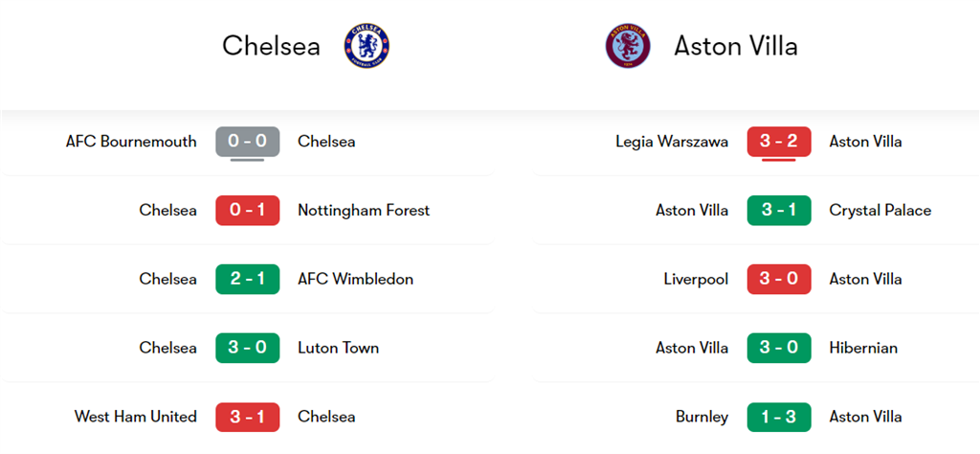Click the Hibernian team name
The height and width of the screenshot is (454, 980).
(863, 348)
